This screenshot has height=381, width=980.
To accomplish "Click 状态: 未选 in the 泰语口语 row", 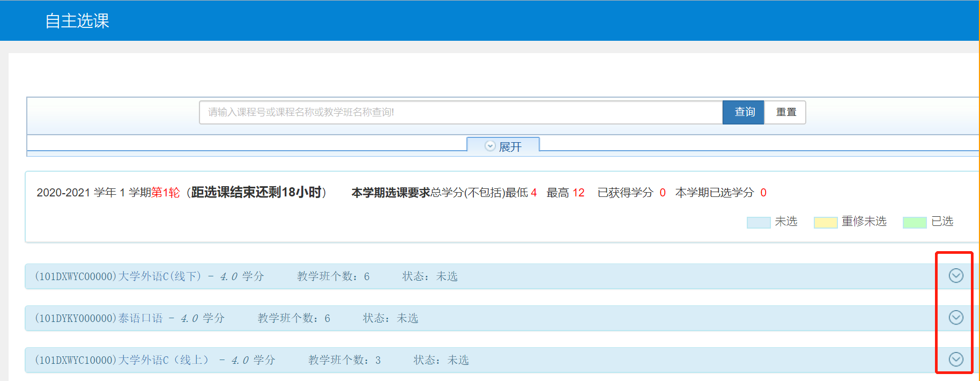I will pyautogui.click(x=390, y=318).
